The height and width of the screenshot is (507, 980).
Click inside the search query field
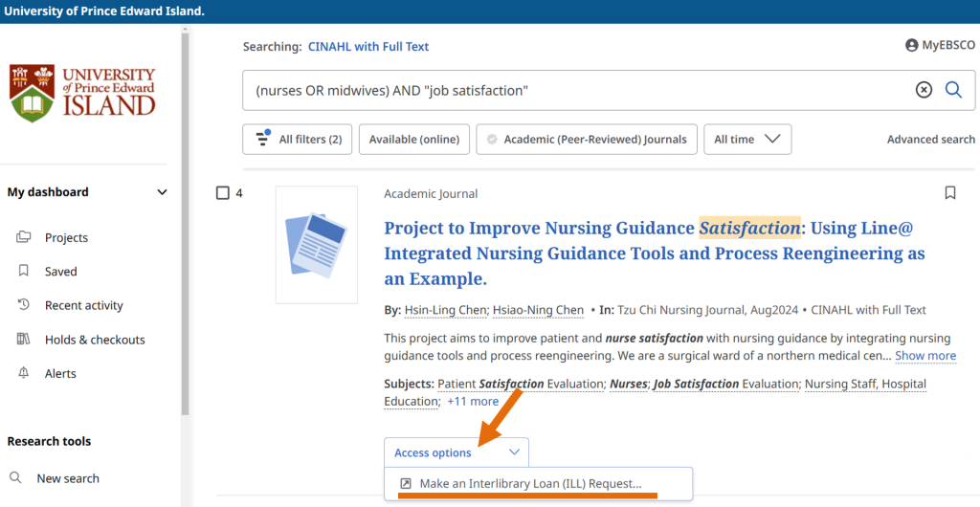pos(574,90)
